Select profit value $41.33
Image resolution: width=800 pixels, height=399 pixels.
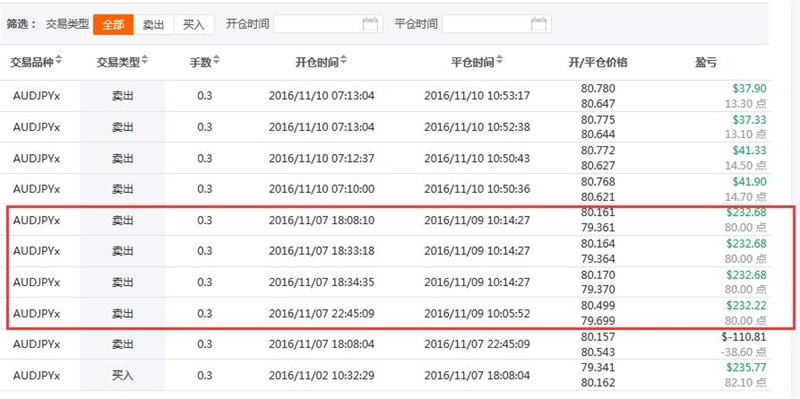pyautogui.click(x=749, y=151)
